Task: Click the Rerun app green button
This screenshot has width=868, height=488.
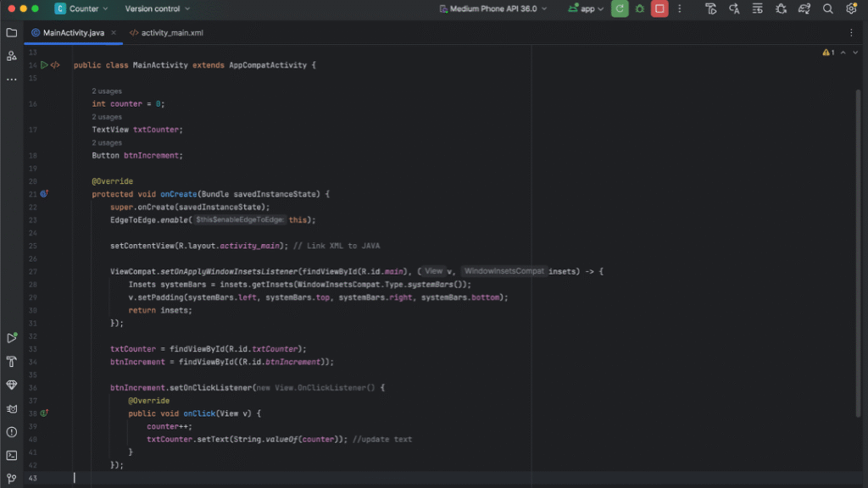Action: point(620,8)
